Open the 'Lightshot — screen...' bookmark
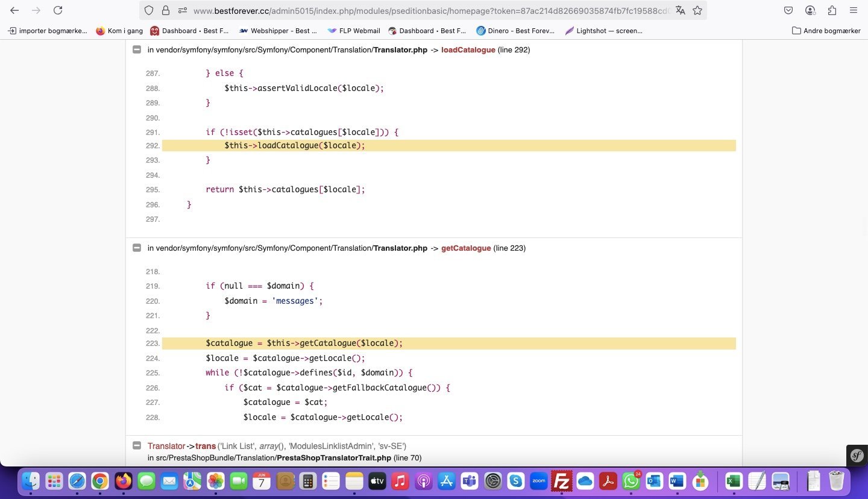Screen dimensions: 868x499 [x=604, y=31]
